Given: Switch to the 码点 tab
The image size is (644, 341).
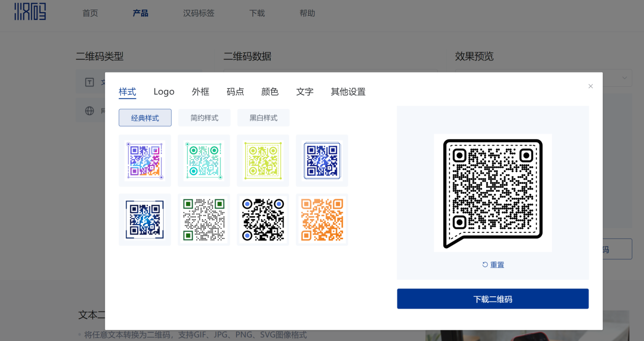Looking at the screenshot, I should click(x=235, y=92).
